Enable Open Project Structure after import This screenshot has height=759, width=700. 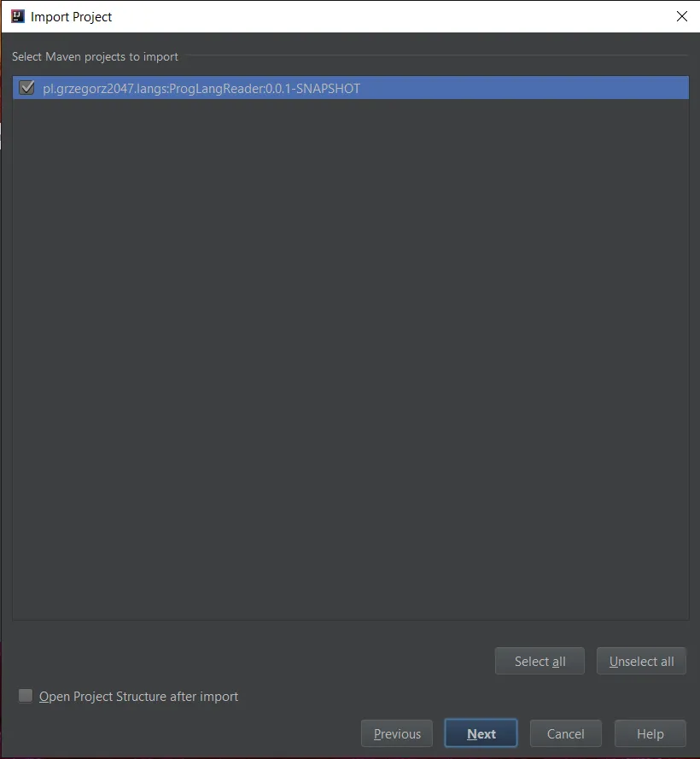25,696
